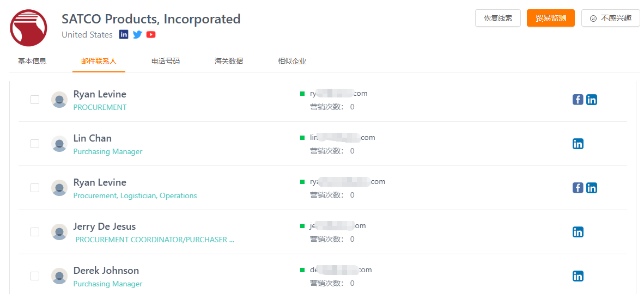Open Derek Johnson's LinkedIn icon
Screen dimensions: 644x294
[x=578, y=276]
